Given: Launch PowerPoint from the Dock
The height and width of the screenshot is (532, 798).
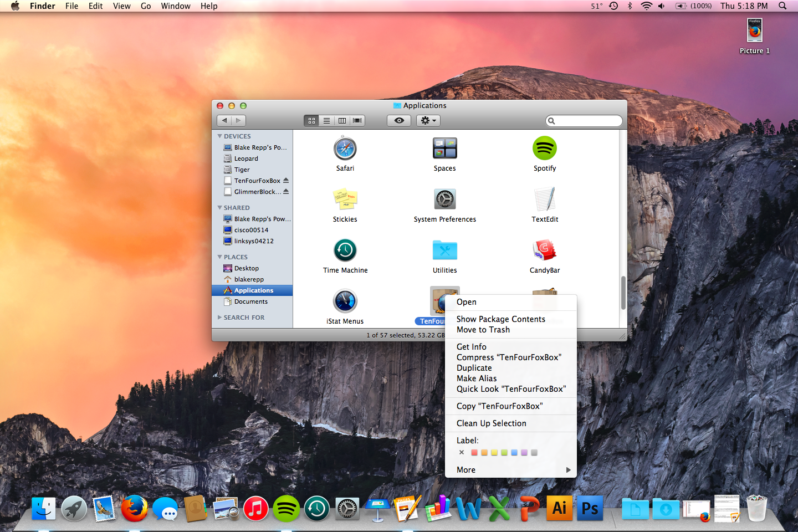Looking at the screenshot, I should [x=529, y=509].
